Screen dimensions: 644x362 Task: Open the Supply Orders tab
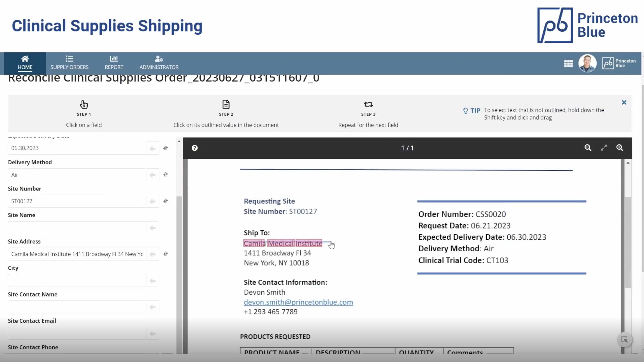click(x=69, y=63)
